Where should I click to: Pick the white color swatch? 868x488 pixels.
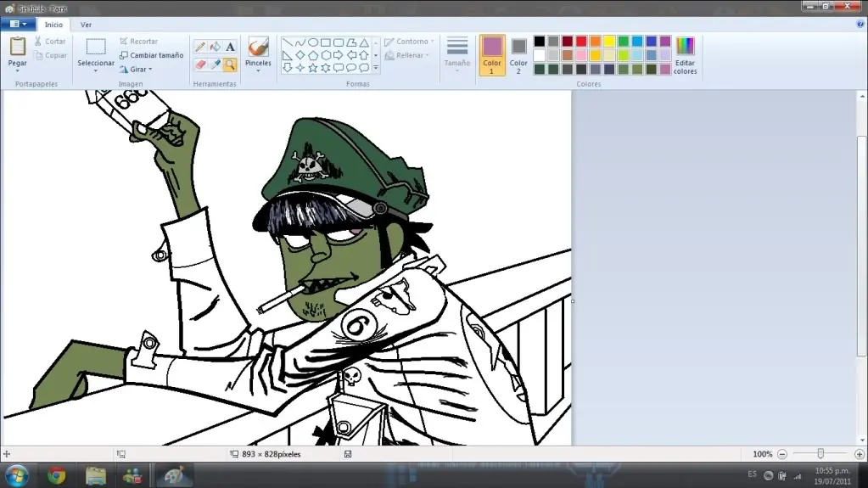(x=539, y=55)
